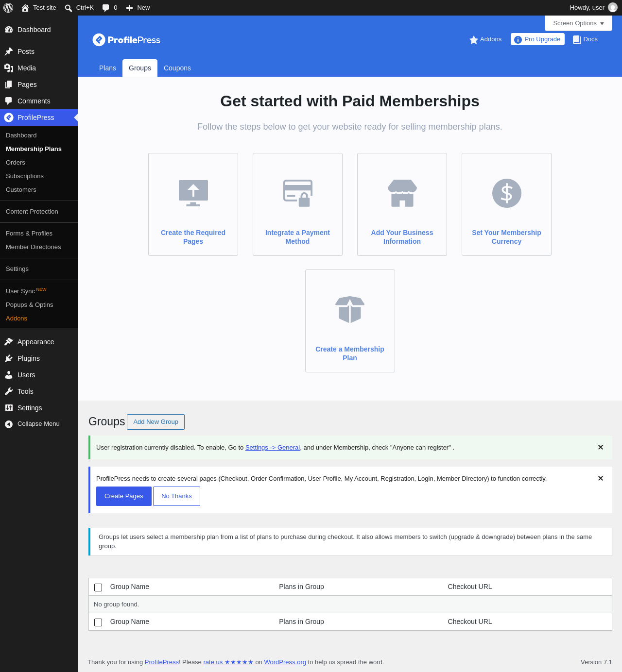Click Howdy, user account menu
This screenshot has height=672, width=622.
[x=593, y=8]
